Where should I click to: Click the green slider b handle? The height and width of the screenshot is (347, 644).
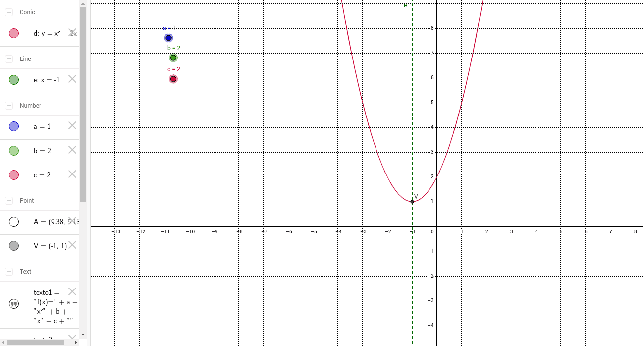173,58
